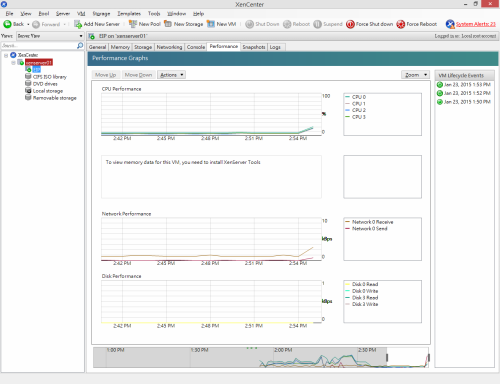Open the Storage menu
500x384 pixels.
101,14
